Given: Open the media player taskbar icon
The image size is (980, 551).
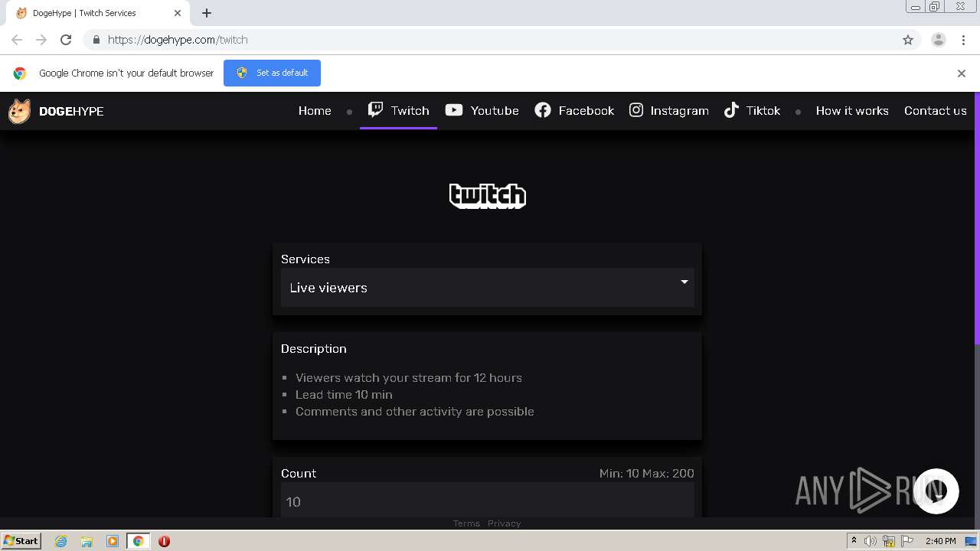Looking at the screenshot, I should click(x=113, y=541).
